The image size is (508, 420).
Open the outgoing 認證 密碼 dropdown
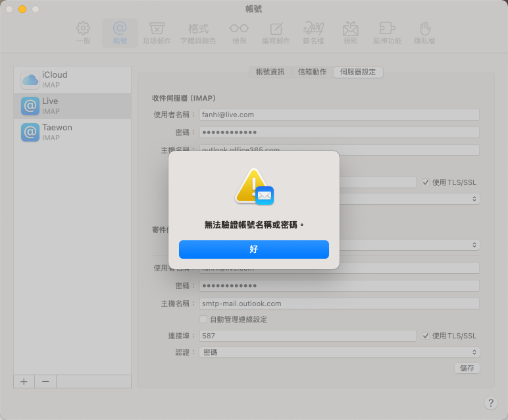339,352
